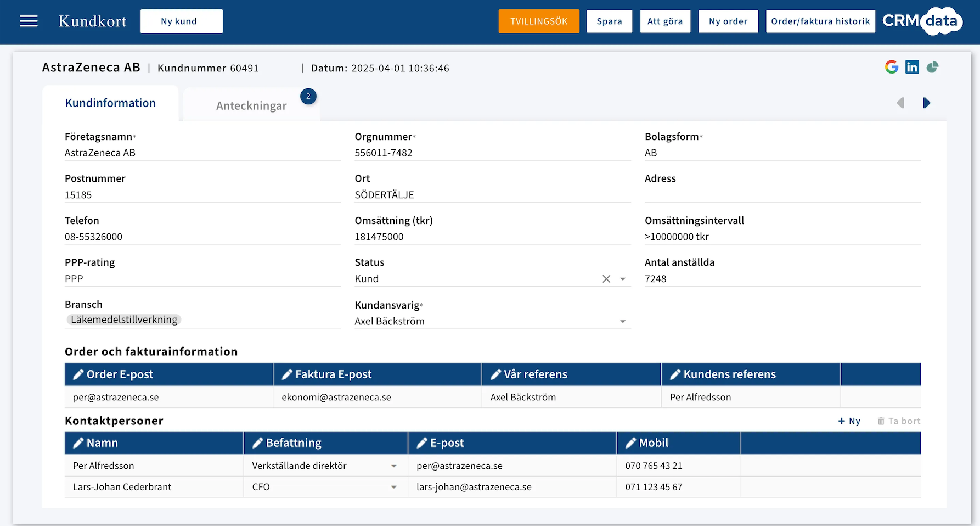Click the Vår referens Axel Bäckström cell

[571, 398]
